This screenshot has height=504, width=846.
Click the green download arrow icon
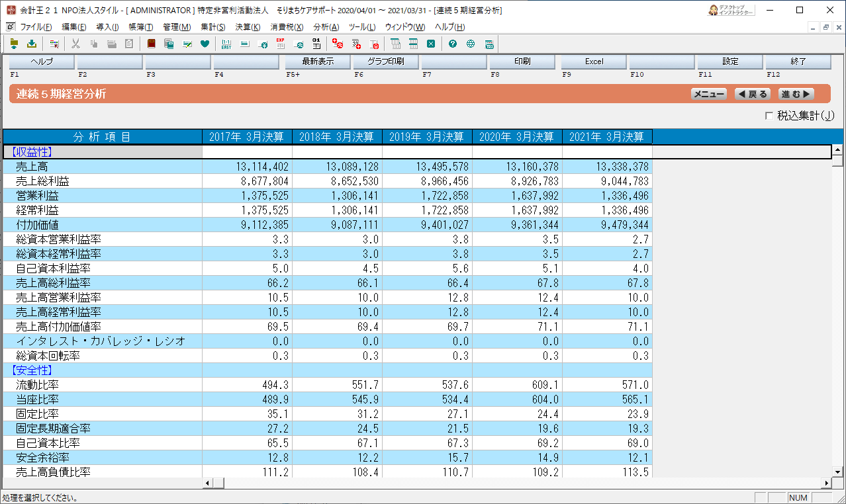(31, 44)
